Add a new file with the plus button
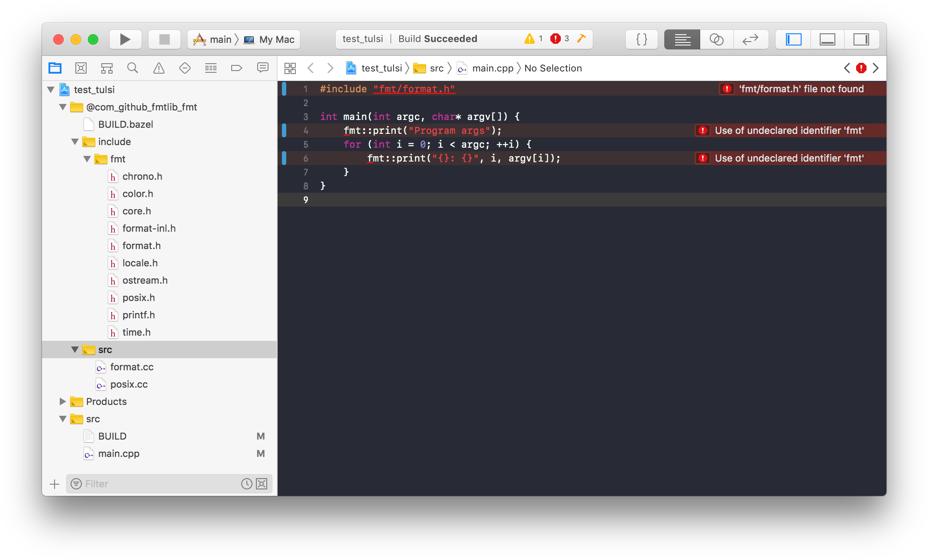The width and height of the screenshot is (928, 560). pos(55,484)
